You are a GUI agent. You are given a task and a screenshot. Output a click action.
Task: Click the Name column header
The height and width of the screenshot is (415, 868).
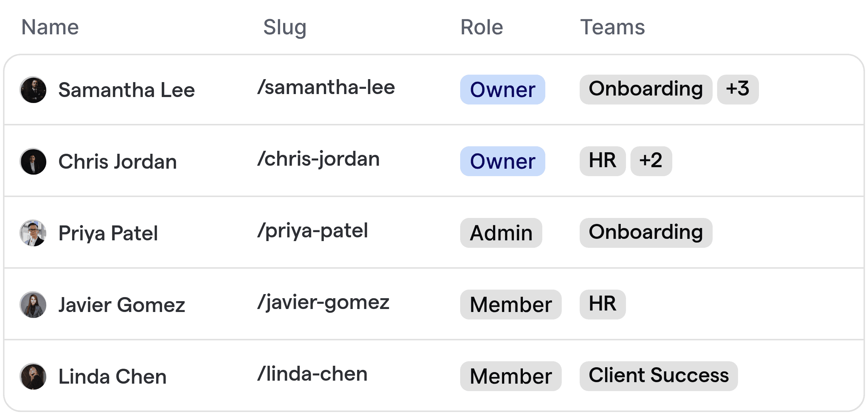click(50, 27)
